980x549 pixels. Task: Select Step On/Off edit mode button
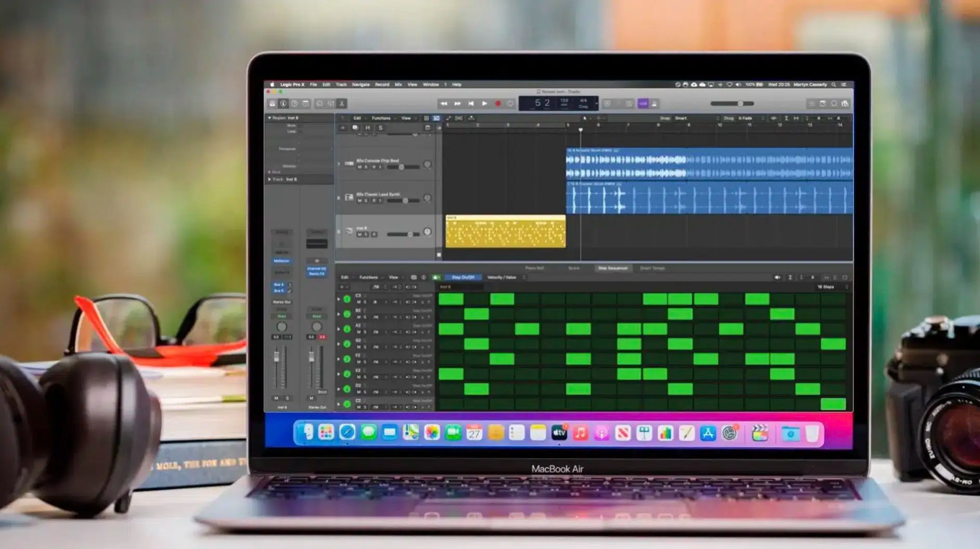pos(462,278)
